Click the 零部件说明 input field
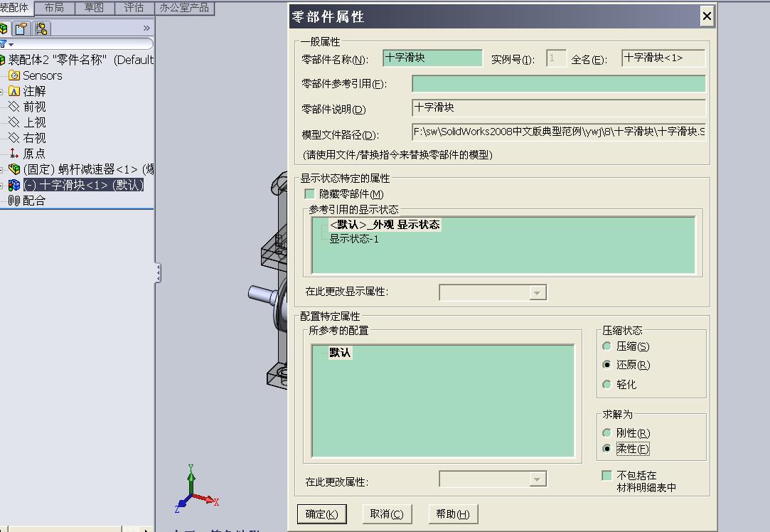Screen dimensions: 770x532 (x=559, y=107)
